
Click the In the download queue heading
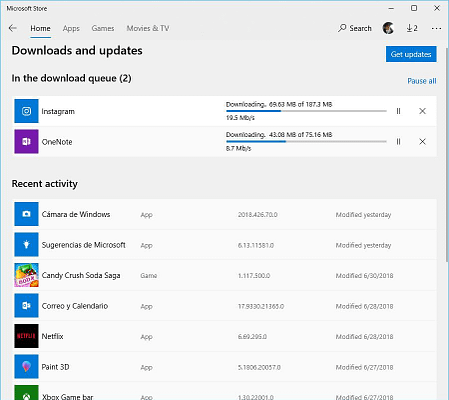(71, 78)
